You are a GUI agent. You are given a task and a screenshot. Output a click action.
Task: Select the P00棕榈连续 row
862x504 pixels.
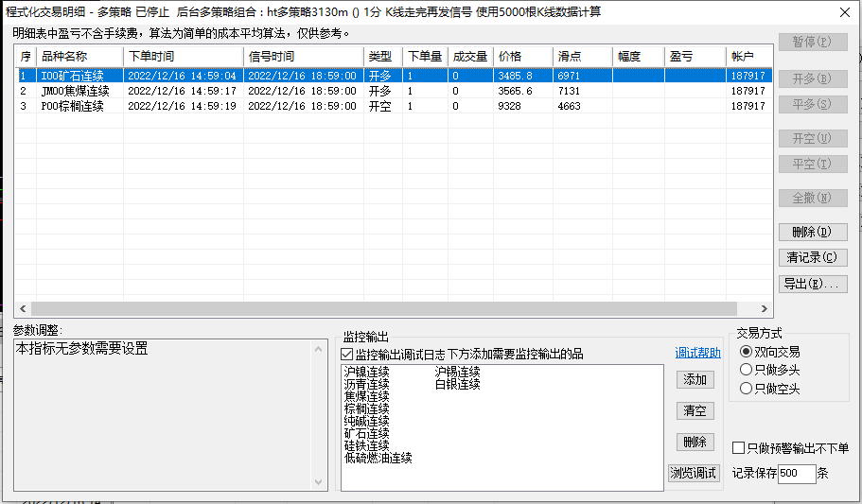pyautogui.click(x=394, y=106)
